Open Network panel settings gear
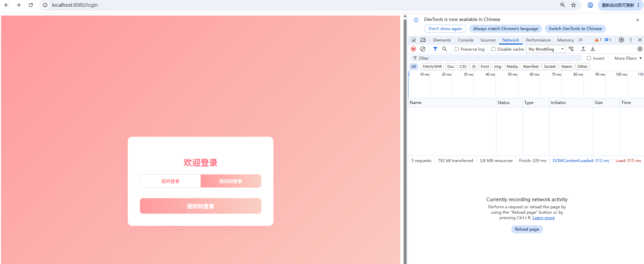Viewport: 644px width, 264px height. pos(640,49)
